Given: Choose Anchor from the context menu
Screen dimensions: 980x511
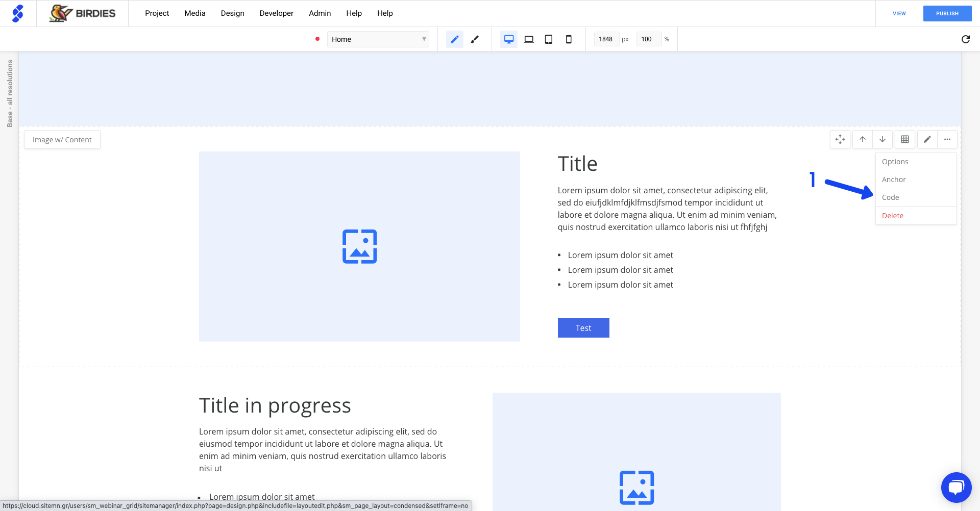Looking at the screenshot, I should 916,180.
